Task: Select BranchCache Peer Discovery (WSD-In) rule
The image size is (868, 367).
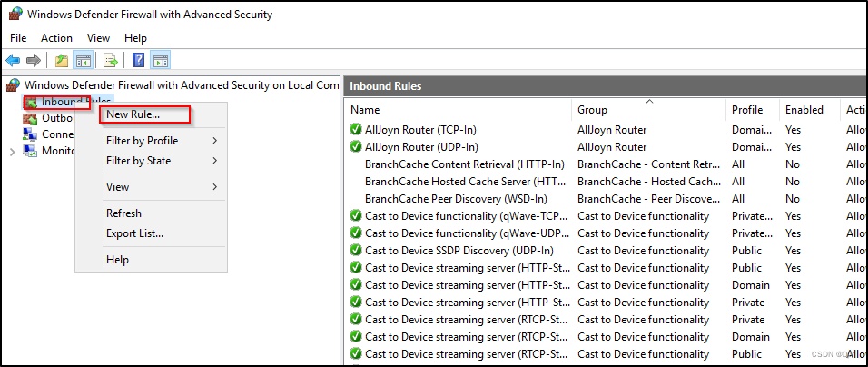Action: 456,199
